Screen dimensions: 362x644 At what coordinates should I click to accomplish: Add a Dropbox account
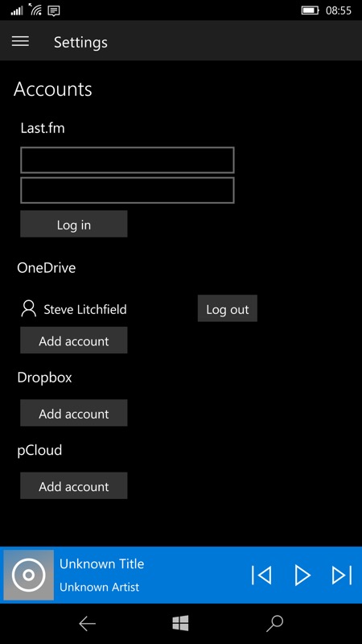(74, 413)
